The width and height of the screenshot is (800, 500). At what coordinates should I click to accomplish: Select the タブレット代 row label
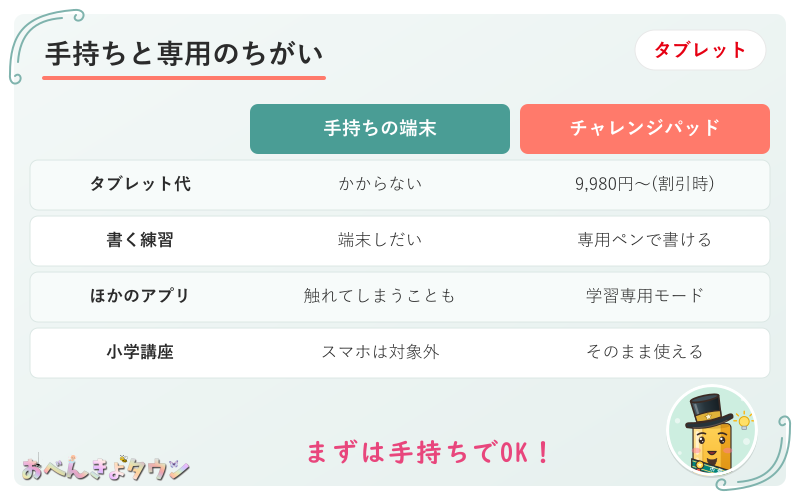[x=140, y=184]
